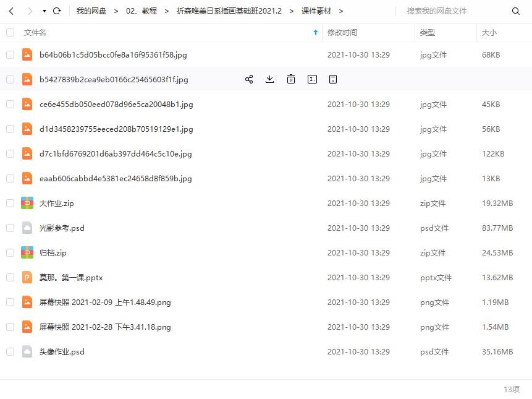Check the row for 莫那。第一课.pptx
This screenshot has width=532, height=399.
pyautogui.click(x=10, y=277)
